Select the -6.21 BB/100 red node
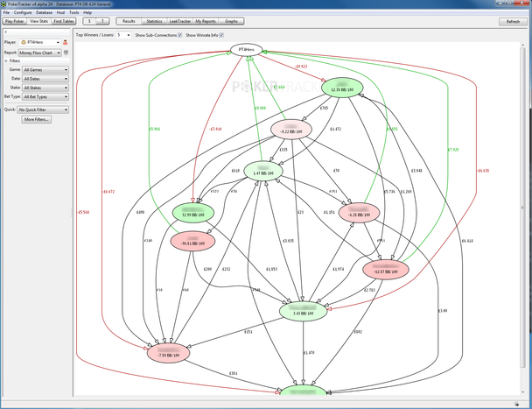The image size is (532, 409). pos(359,213)
